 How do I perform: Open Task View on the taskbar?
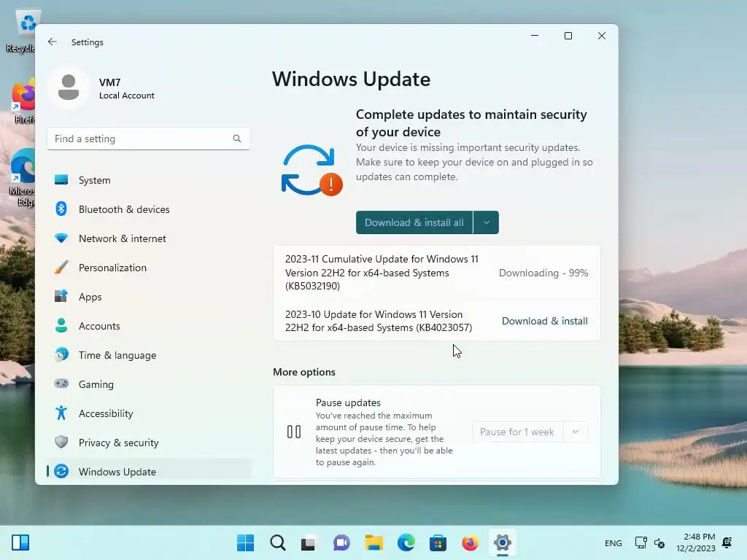[x=309, y=542]
